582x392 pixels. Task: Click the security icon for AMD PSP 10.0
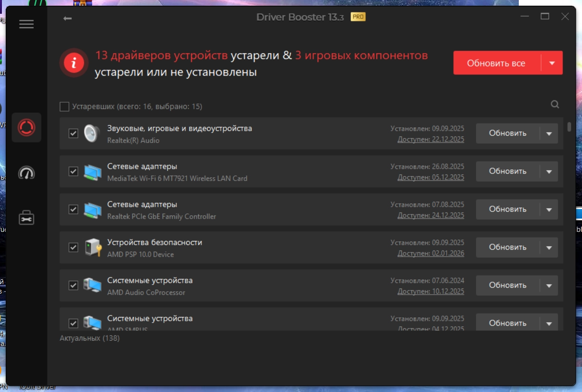[x=92, y=248]
